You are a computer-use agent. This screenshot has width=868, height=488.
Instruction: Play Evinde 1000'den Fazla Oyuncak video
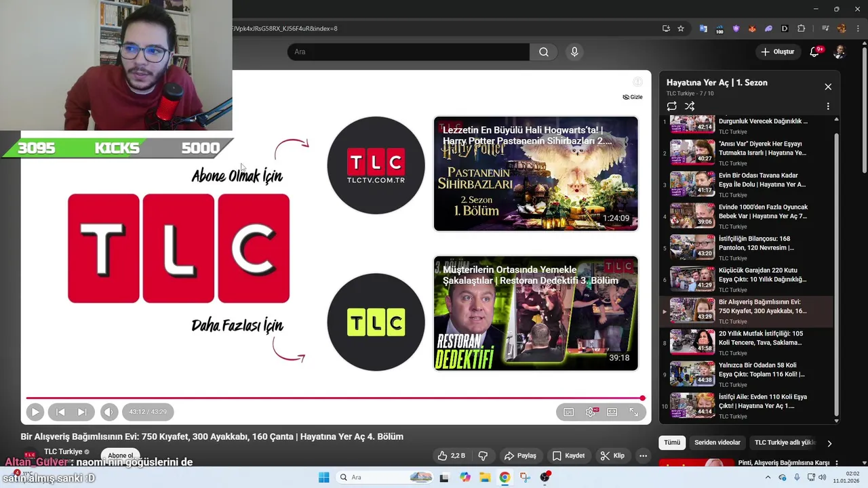pos(746,216)
